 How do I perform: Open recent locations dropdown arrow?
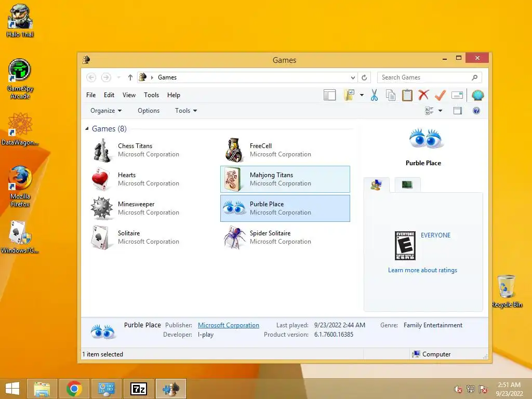[x=118, y=77]
